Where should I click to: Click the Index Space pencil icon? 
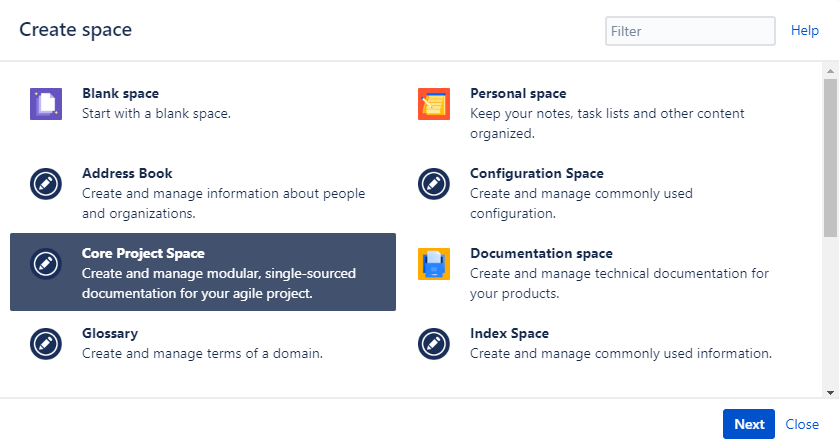(433, 344)
